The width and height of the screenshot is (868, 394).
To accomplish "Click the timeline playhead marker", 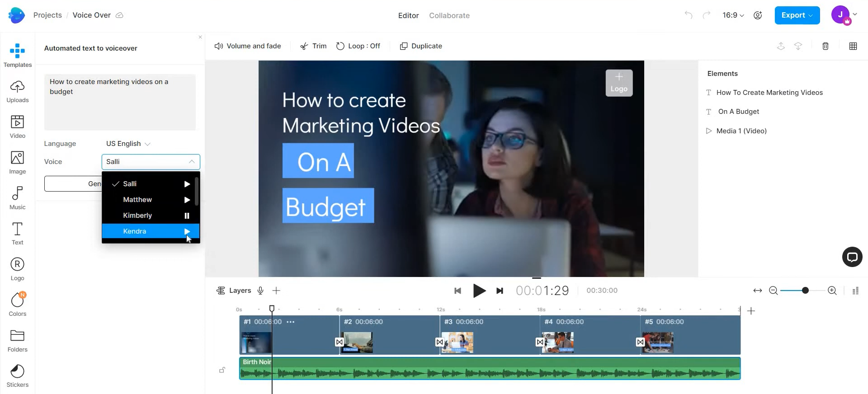I will point(272,309).
